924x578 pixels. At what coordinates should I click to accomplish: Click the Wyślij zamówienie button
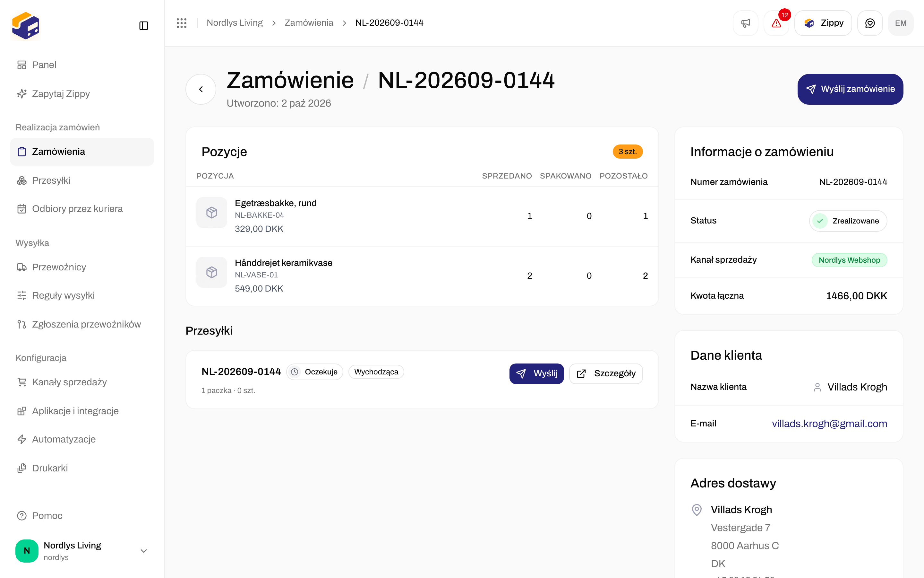coord(850,89)
